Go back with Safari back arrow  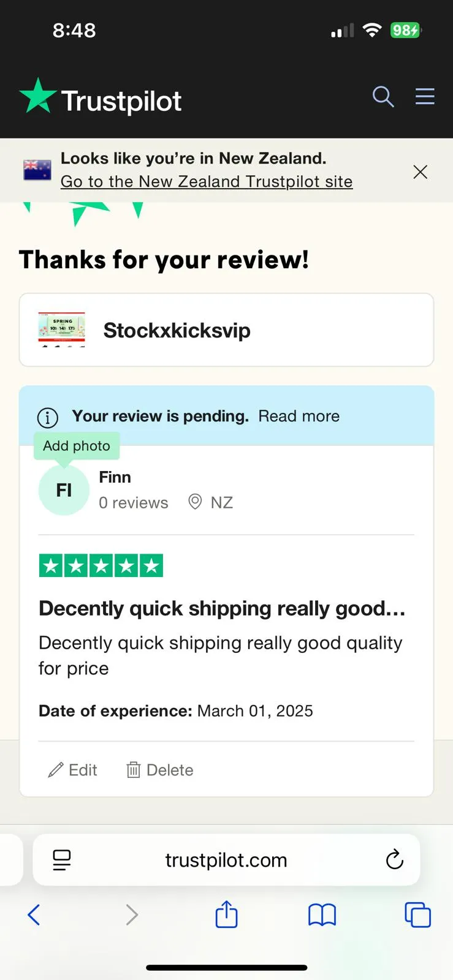[x=34, y=915]
